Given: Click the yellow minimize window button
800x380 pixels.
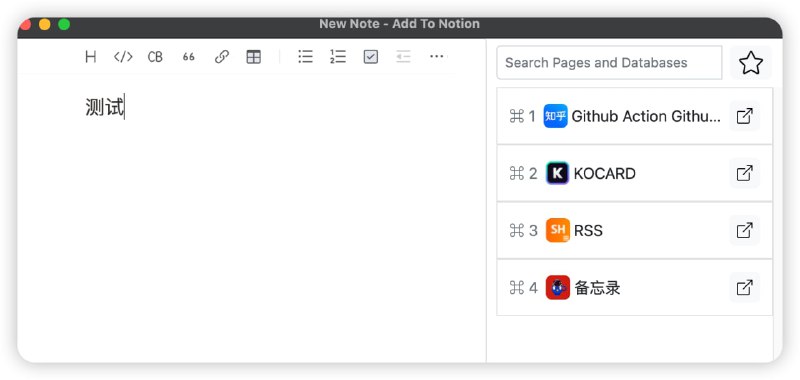Looking at the screenshot, I should (x=45, y=24).
